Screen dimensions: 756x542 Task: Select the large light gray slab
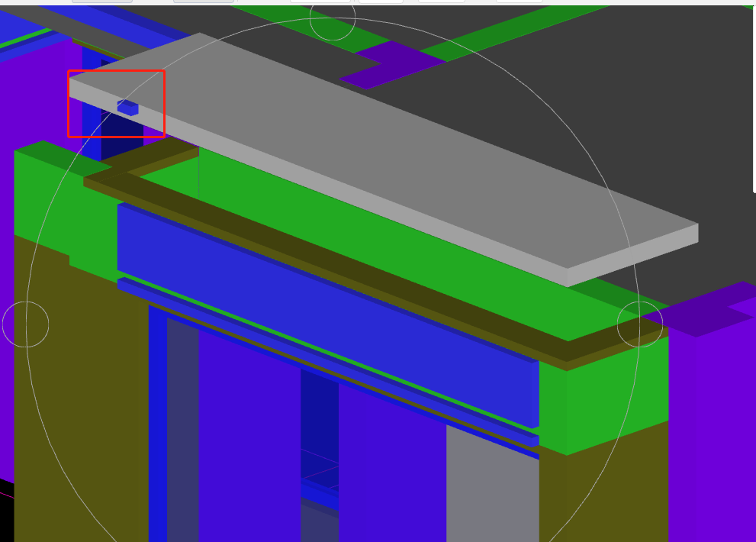tap(383, 160)
